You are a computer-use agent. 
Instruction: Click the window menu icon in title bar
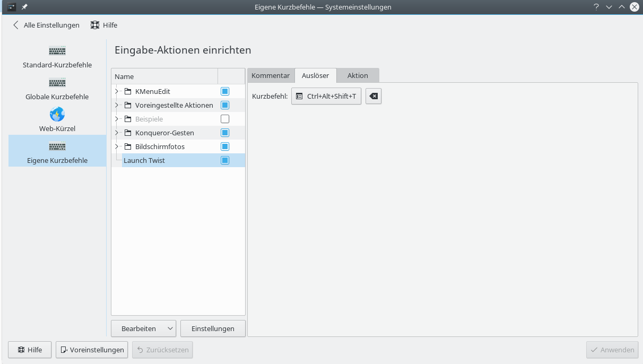11,7
